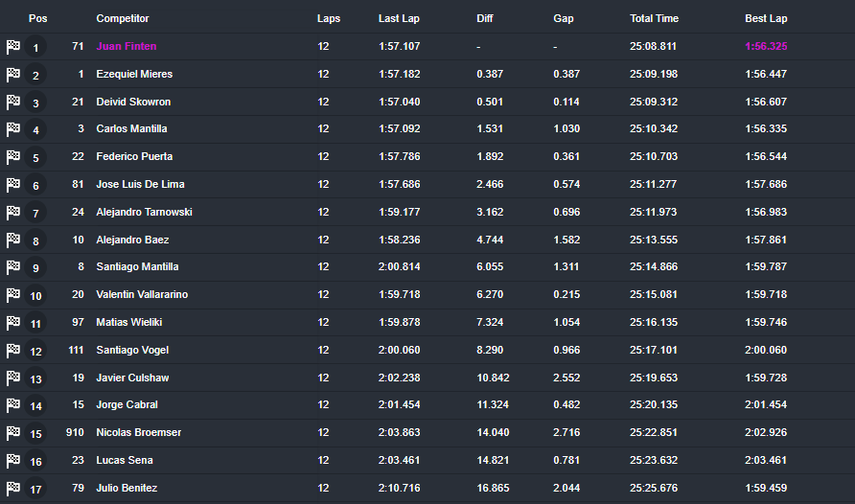Click the position 12 circle for Santiago Vogel
Viewport: 855px width, 504px height.
click(36, 352)
